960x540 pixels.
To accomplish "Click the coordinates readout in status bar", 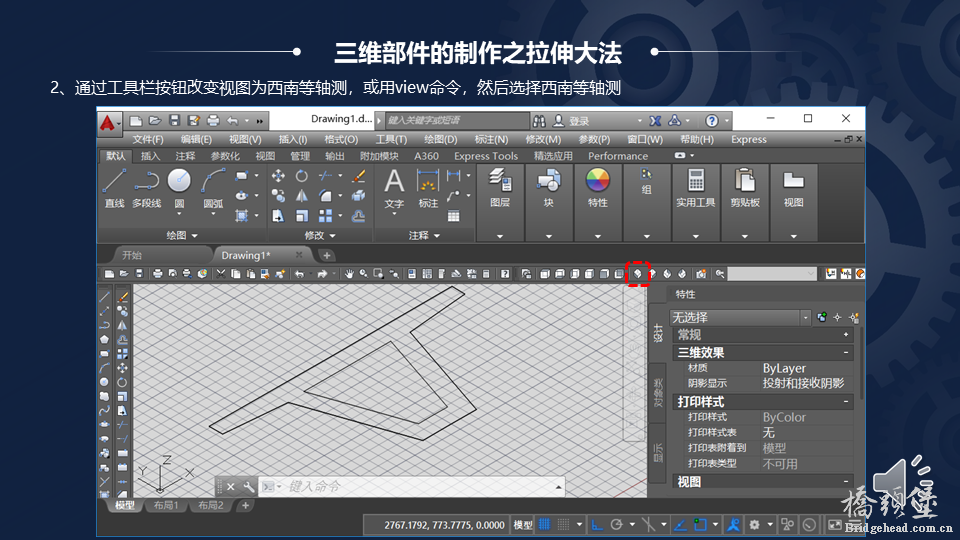I will 444,525.
